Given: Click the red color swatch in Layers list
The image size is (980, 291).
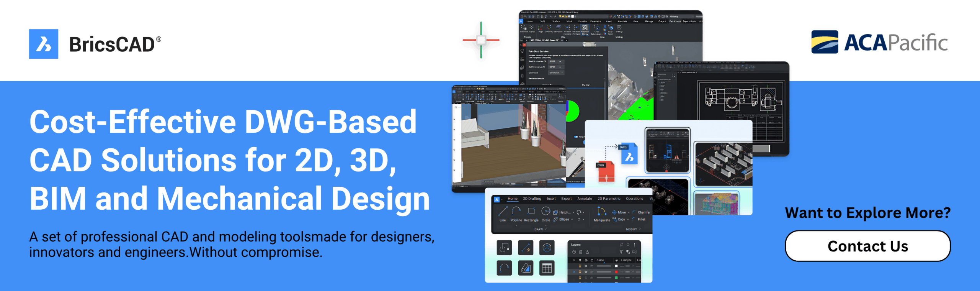Looking at the screenshot, I should (x=616, y=272).
